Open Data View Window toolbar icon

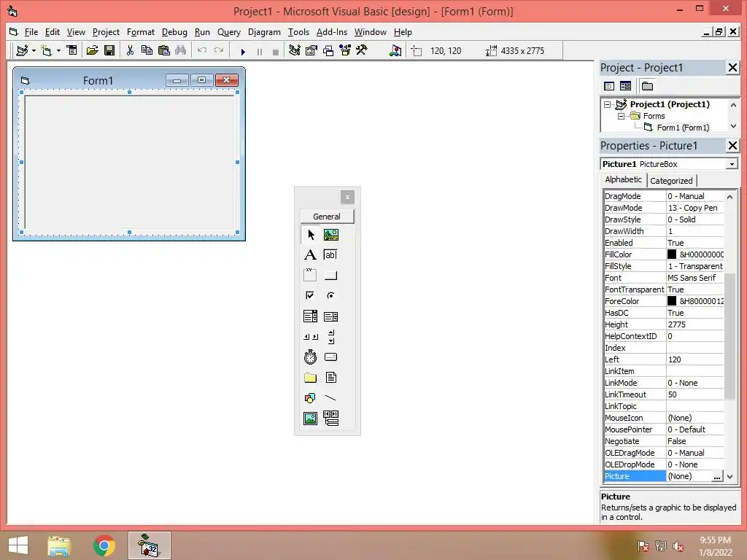(395, 50)
